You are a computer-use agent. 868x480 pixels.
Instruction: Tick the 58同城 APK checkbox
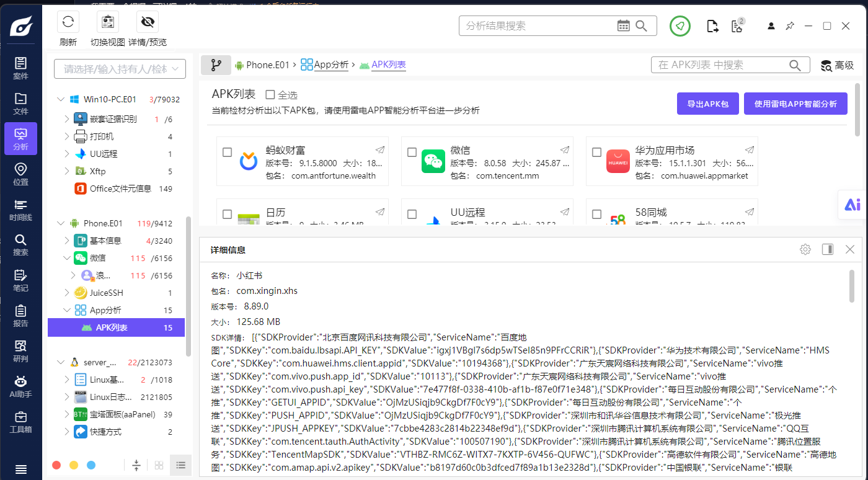tap(597, 214)
